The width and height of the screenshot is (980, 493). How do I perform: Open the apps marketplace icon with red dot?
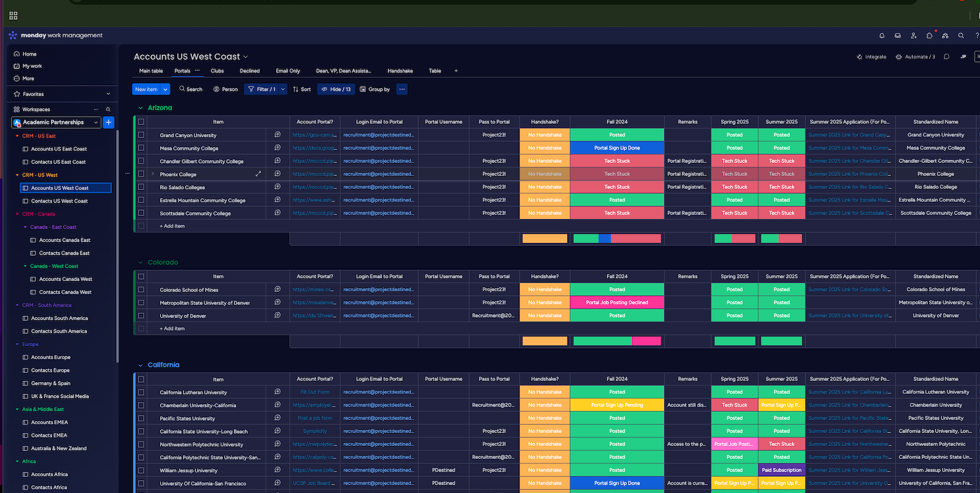tap(930, 35)
